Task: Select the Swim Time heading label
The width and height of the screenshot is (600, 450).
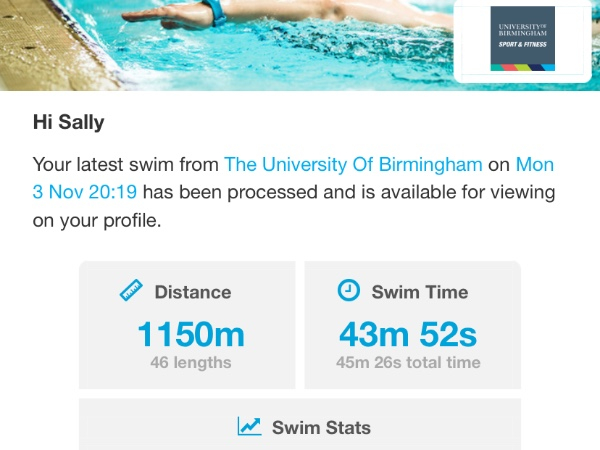Action: click(421, 292)
